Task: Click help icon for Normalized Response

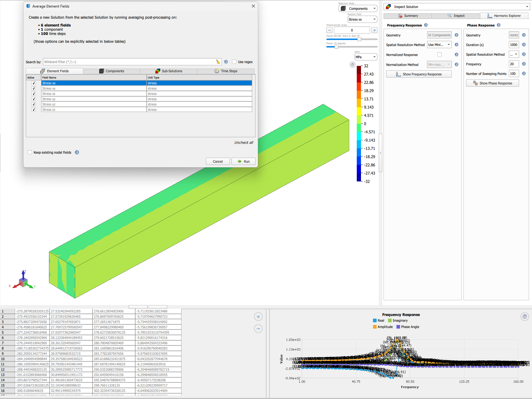Action: pyautogui.click(x=457, y=55)
